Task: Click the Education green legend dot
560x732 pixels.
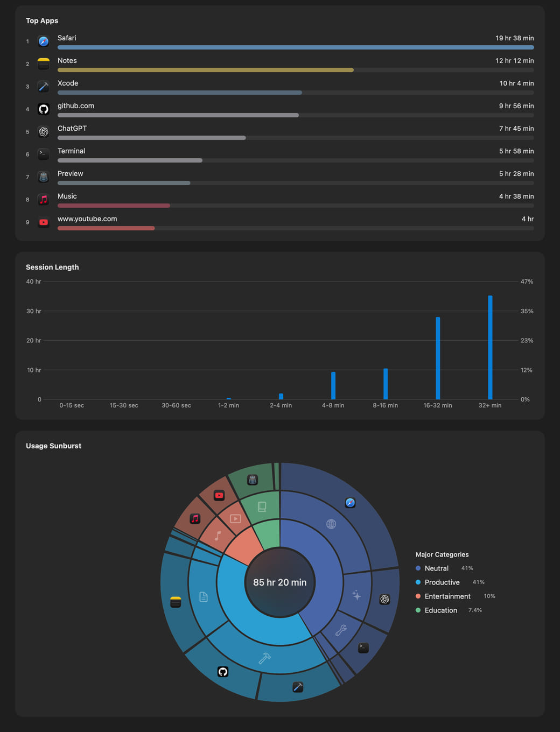Action: (418, 610)
